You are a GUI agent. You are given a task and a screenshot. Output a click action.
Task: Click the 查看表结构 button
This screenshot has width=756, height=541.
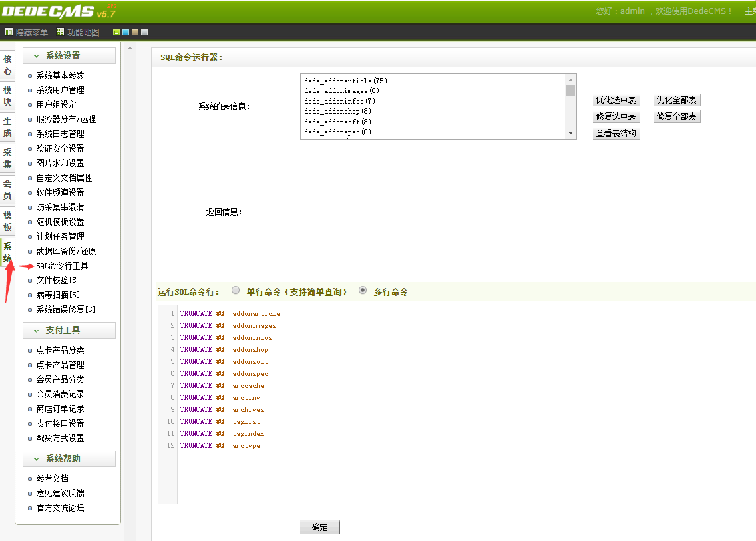(616, 133)
